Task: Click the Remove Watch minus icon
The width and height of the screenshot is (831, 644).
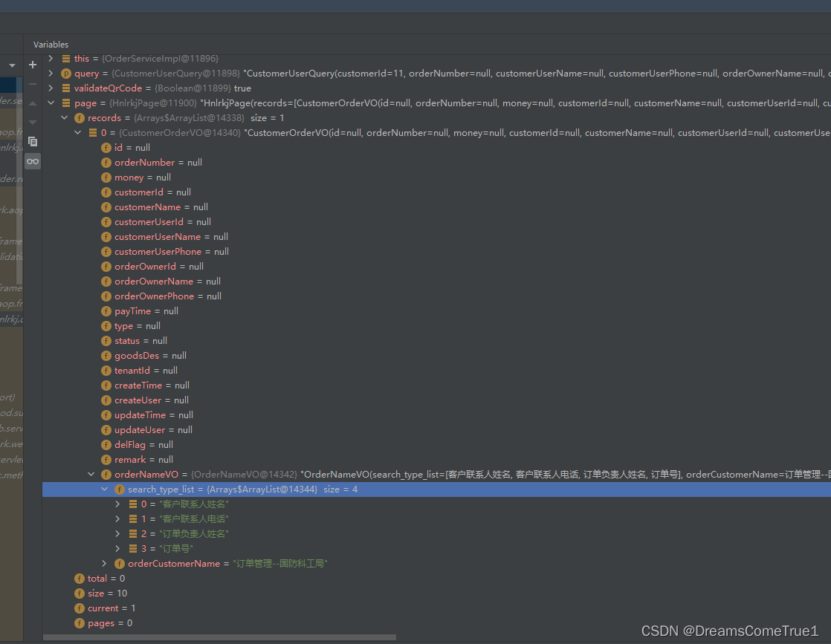Action: coord(32,84)
